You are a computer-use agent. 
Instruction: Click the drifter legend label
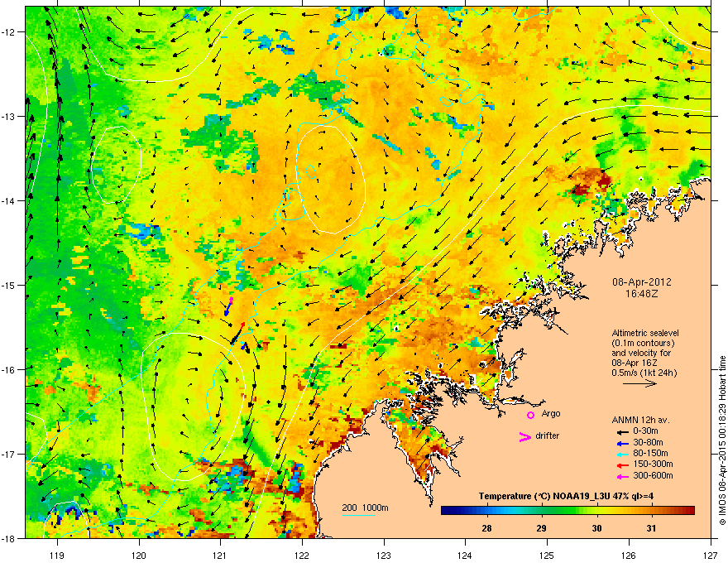point(548,435)
